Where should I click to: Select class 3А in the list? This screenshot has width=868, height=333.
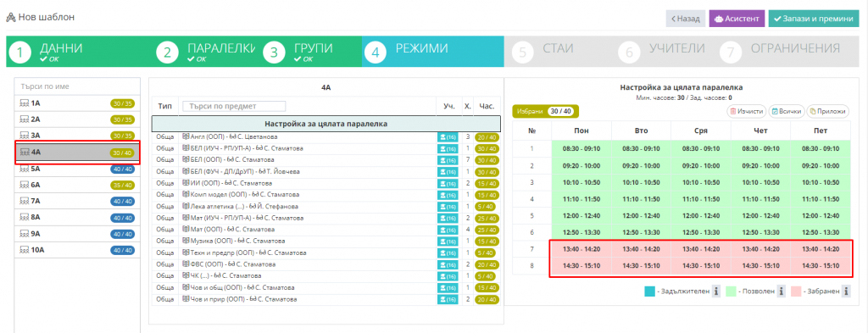(x=77, y=136)
